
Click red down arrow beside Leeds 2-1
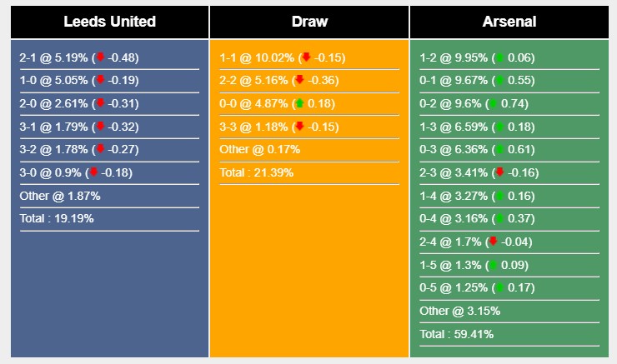pos(101,57)
